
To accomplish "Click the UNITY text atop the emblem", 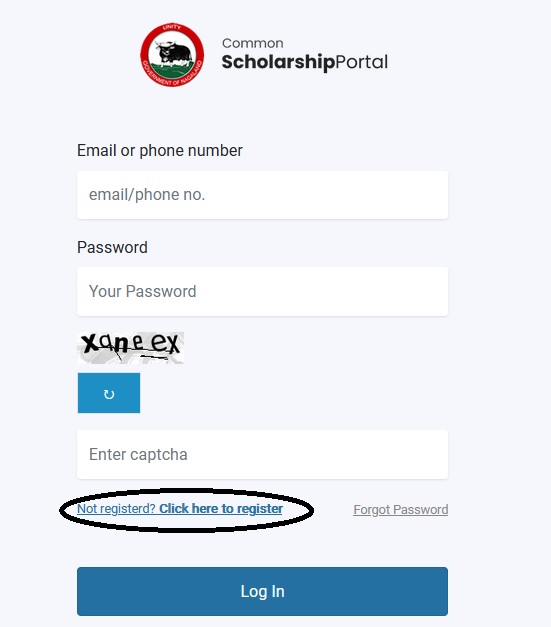I will tap(172, 28).
